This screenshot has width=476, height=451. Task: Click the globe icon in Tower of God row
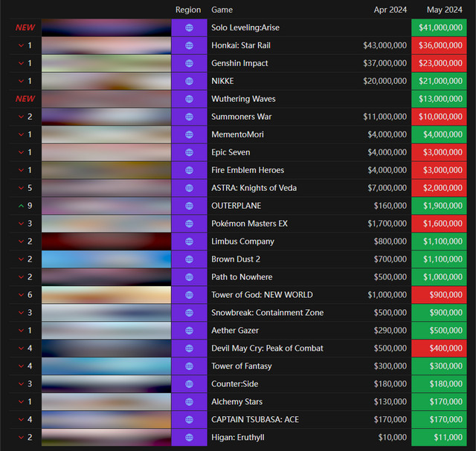[x=189, y=295]
